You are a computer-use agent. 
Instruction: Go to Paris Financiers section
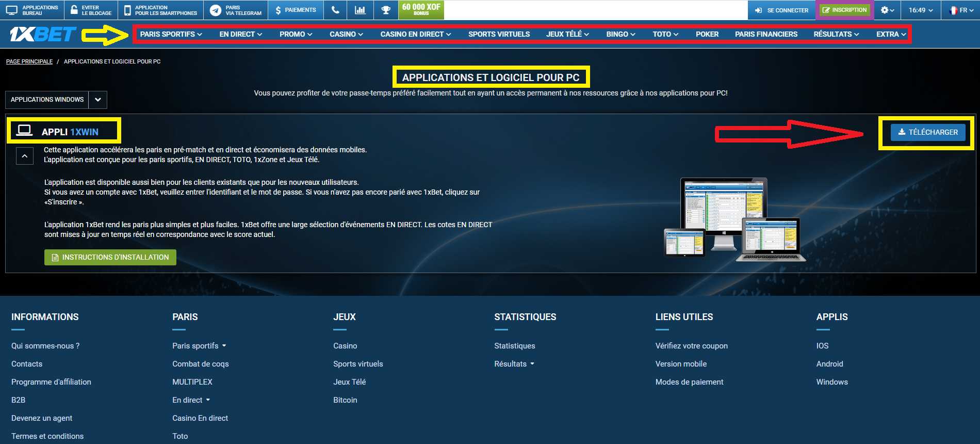tap(766, 34)
